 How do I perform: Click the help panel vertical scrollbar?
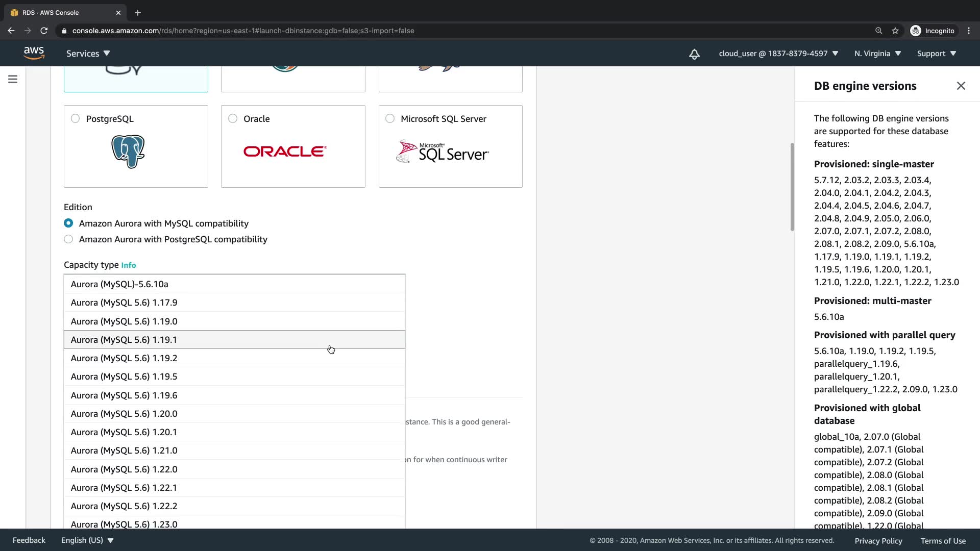pos(792,187)
